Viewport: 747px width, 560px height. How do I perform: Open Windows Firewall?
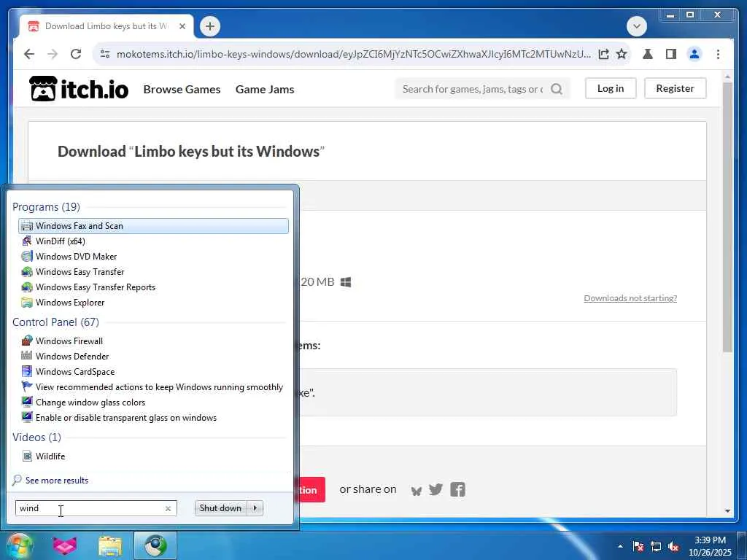point(153,341)
